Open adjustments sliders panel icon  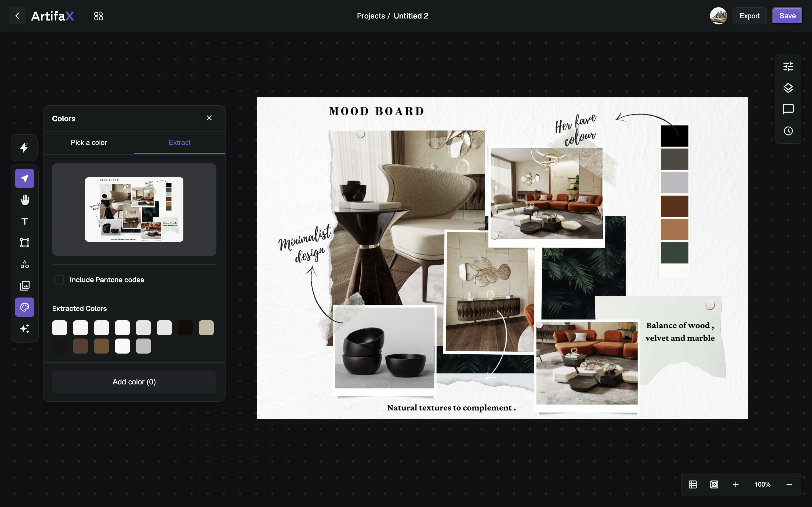click(x=788, y=67)
